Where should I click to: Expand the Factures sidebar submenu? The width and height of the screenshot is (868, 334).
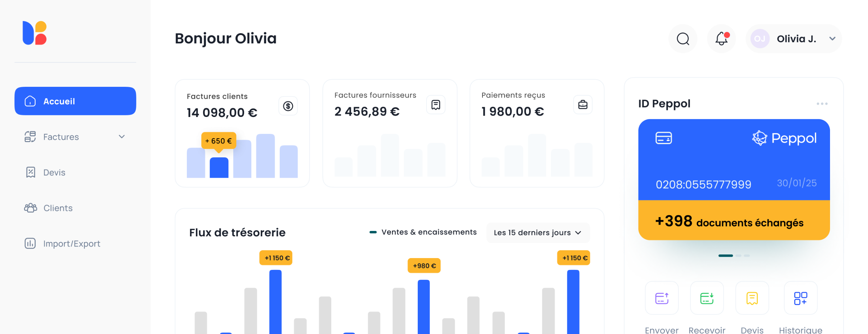tap(122, 137)
